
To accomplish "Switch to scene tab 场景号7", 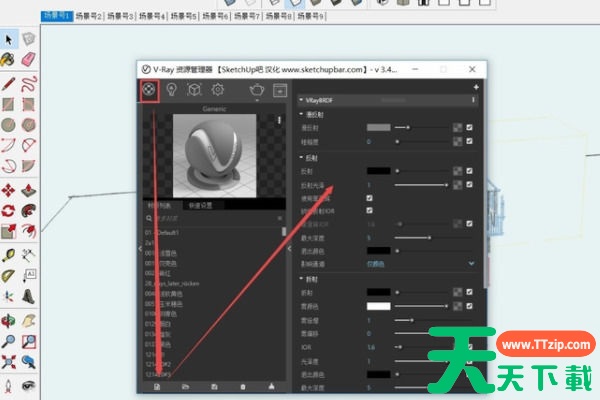I will point(247,16).
